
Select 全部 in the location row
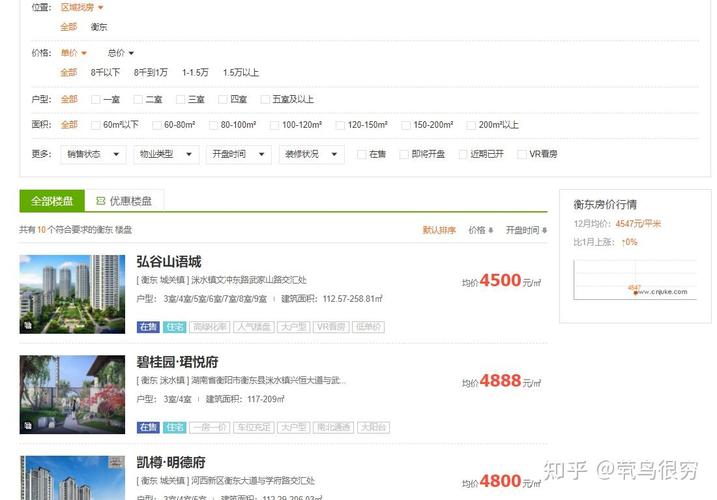click(x=69, y=27)
